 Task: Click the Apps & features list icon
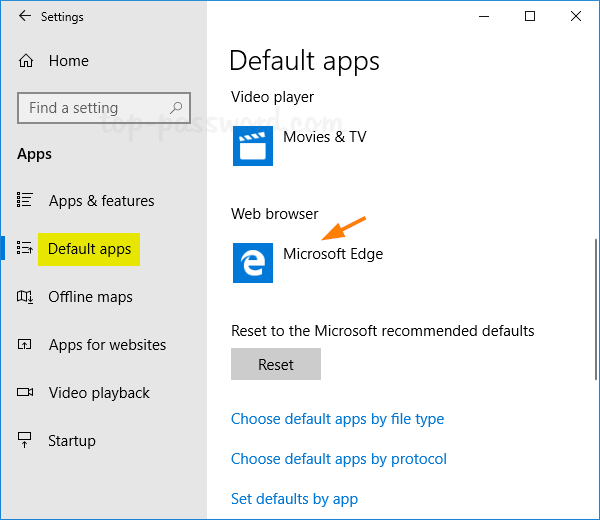[x=26, y=201]
